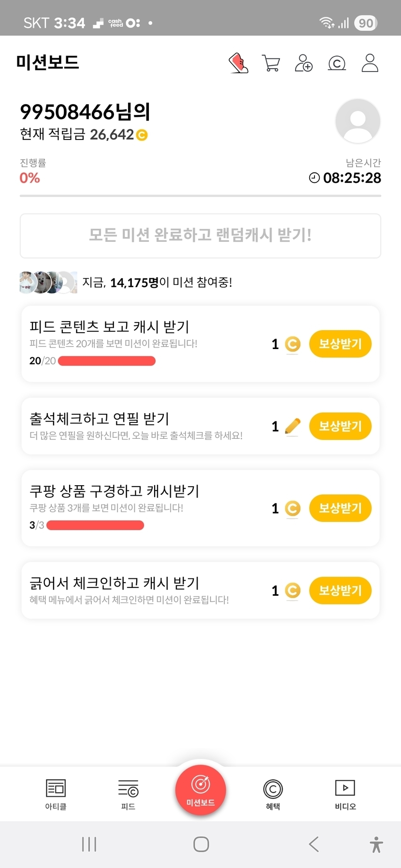Claim reward for 피드 콘텐츠 mission

[340, 344]
